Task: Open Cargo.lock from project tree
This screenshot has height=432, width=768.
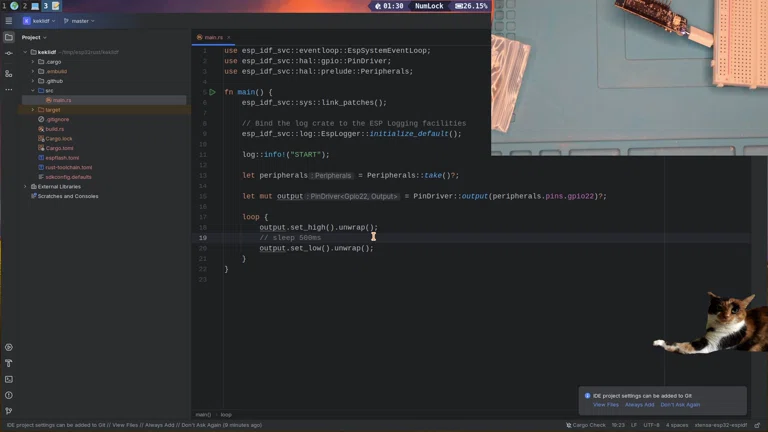Action: pyautogui.click(x=59, y=139)
